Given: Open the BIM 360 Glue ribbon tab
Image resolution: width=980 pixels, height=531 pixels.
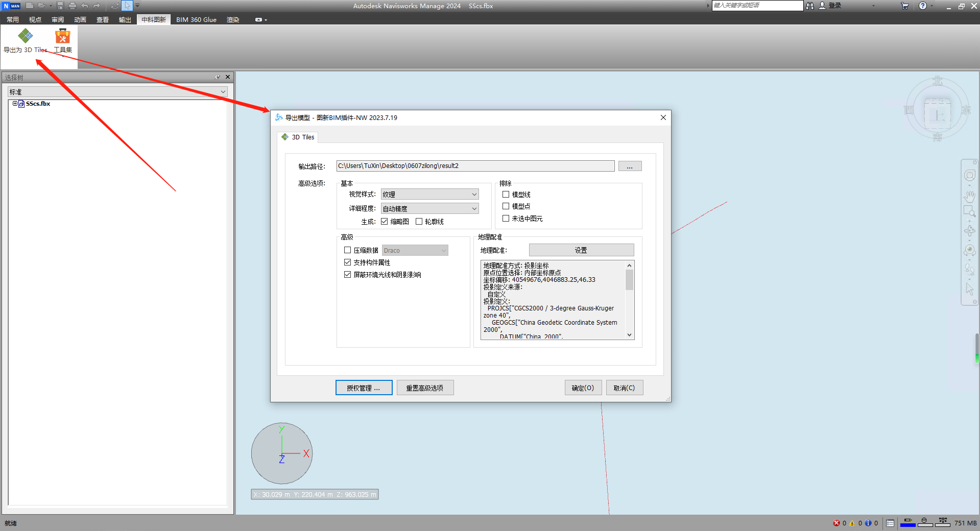Looking at the screenshot, I should [196, 19].
